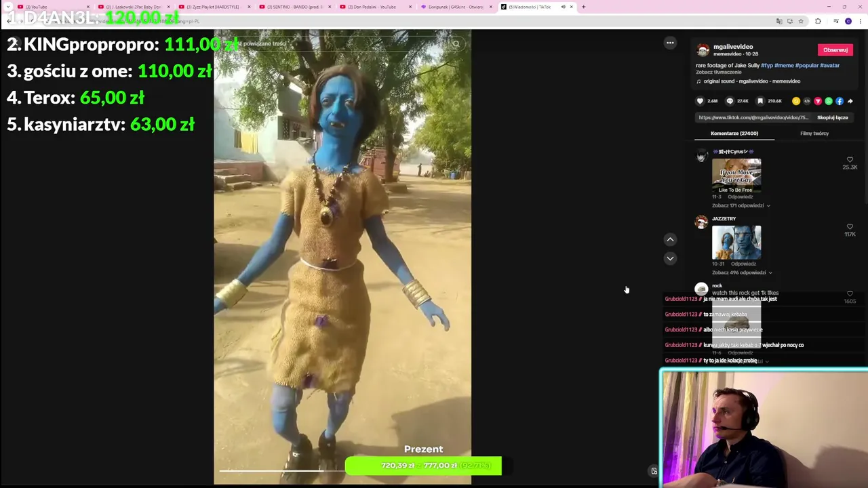Click the mgalivevideo username

(x=733, y=47)
